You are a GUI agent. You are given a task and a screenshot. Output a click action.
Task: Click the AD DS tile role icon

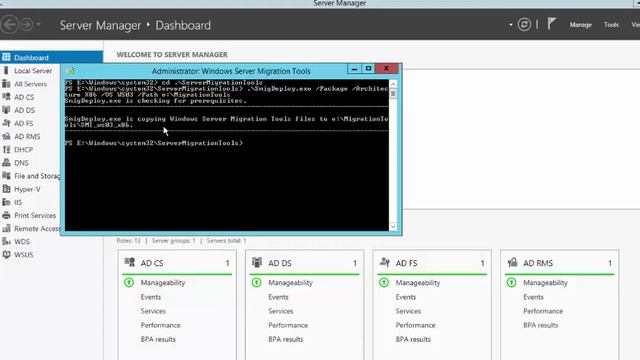tap(257, 262)
